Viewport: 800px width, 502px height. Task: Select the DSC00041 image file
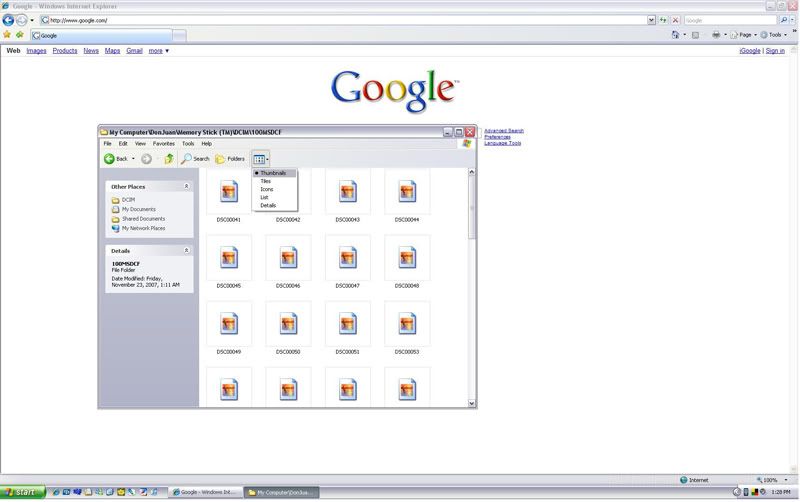(x=229, y=192)
